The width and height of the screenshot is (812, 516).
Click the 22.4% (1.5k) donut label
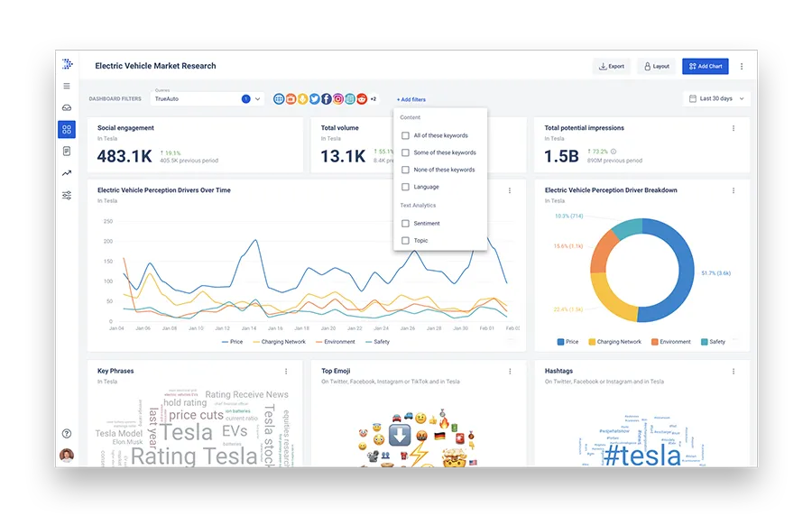pos(568,309)
